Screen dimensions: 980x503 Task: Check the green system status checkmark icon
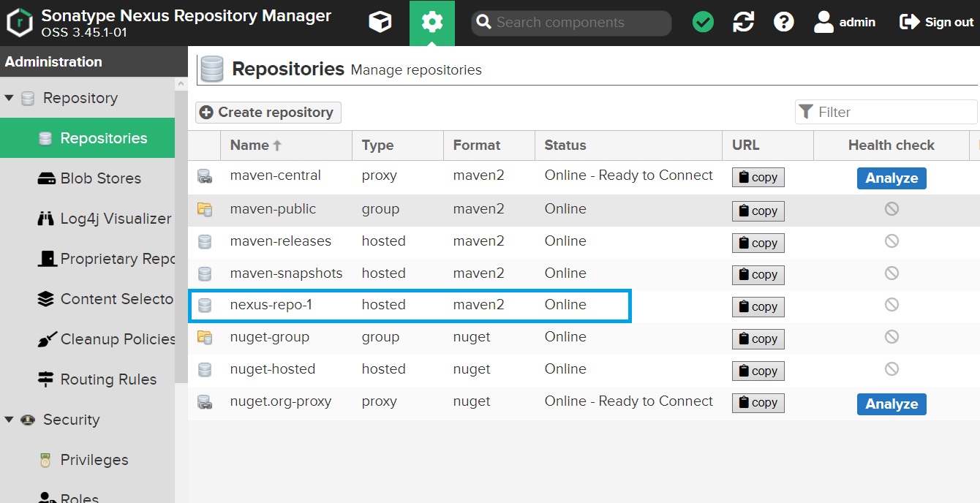coord(703,23)
